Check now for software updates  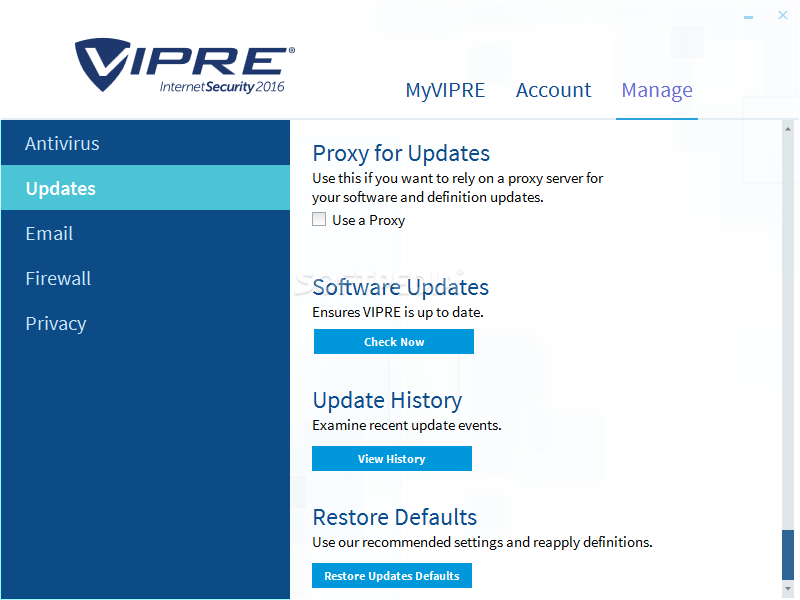point(393,341)
